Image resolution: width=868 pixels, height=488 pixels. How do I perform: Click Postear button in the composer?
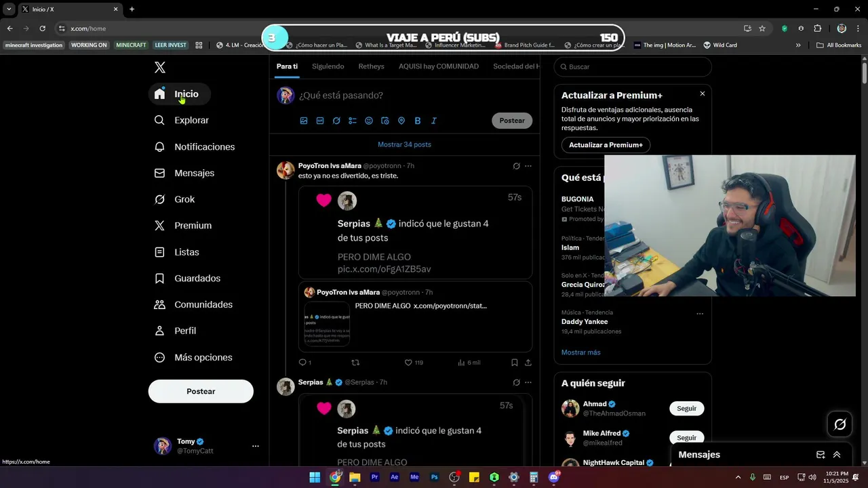512,121
